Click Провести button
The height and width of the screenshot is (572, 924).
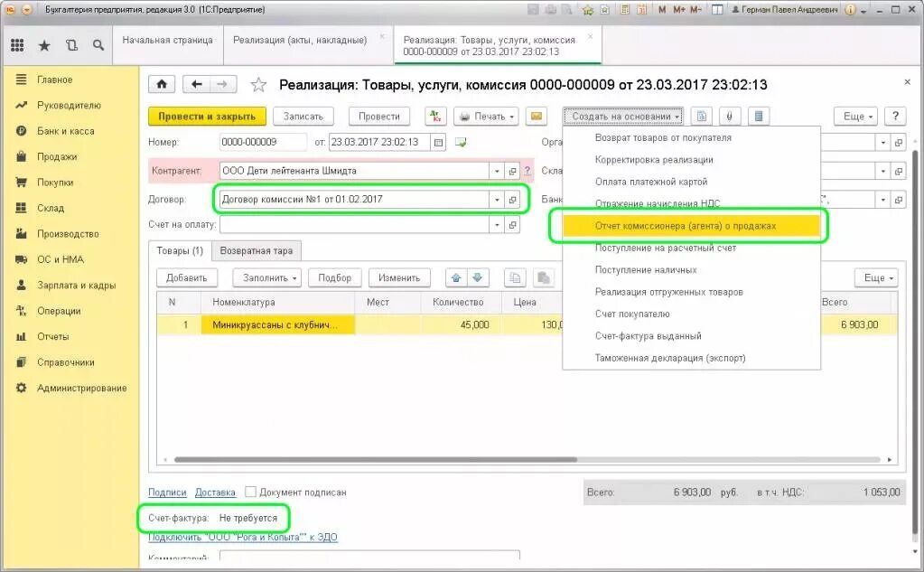pos(379,117)
